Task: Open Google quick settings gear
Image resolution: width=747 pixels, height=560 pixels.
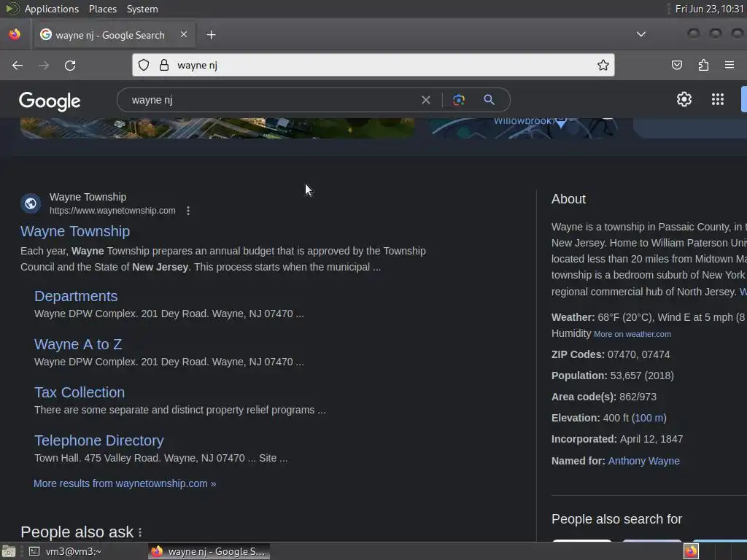Action: click(684, 99)
